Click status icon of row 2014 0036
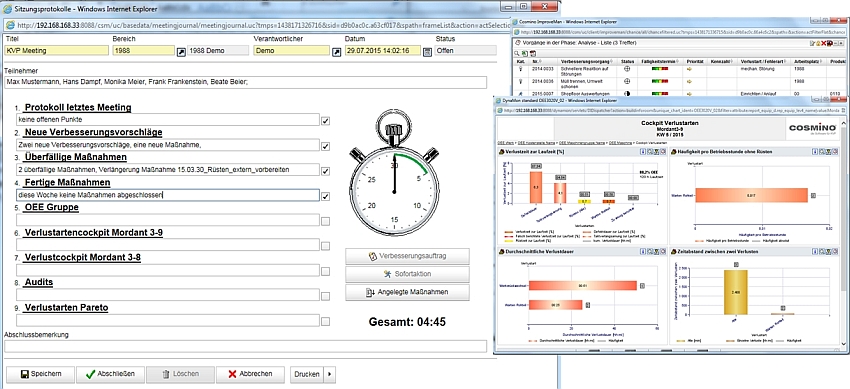The image size is (850, 389). pos(627,81)
